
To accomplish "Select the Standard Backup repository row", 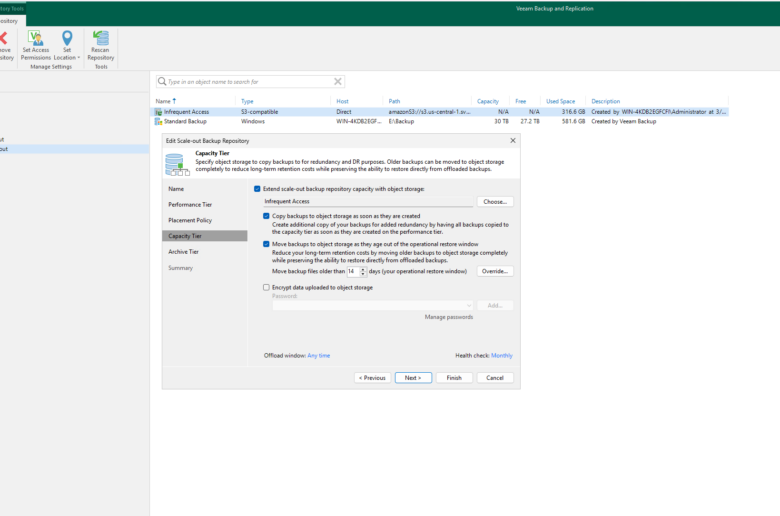I will tap(441, 121).
